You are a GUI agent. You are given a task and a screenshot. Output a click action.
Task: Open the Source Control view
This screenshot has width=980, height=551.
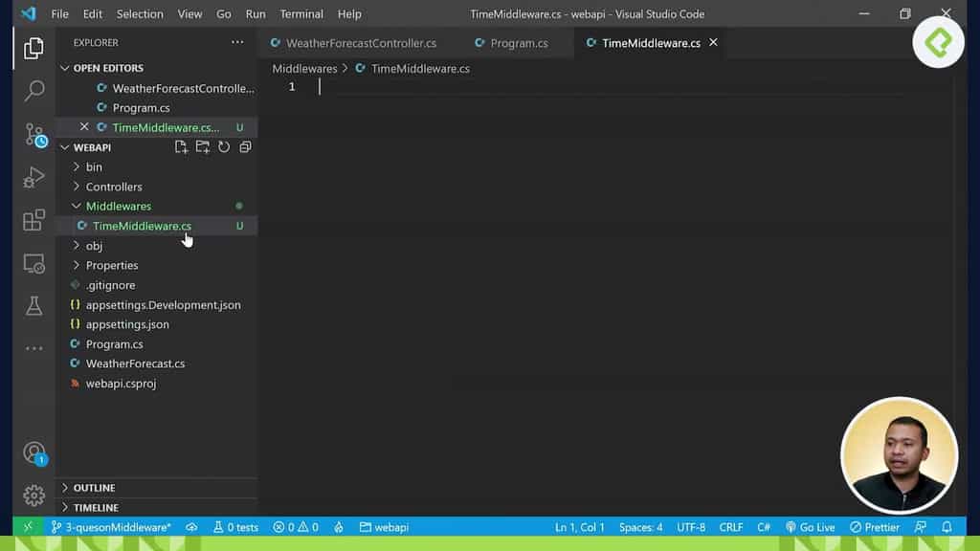pos(33,134)
